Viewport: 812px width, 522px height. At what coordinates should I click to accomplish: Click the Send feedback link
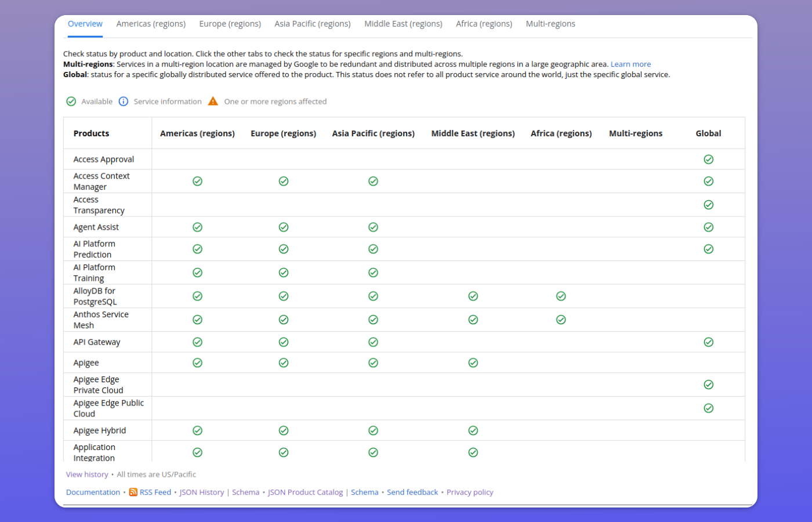pos(412,492)
